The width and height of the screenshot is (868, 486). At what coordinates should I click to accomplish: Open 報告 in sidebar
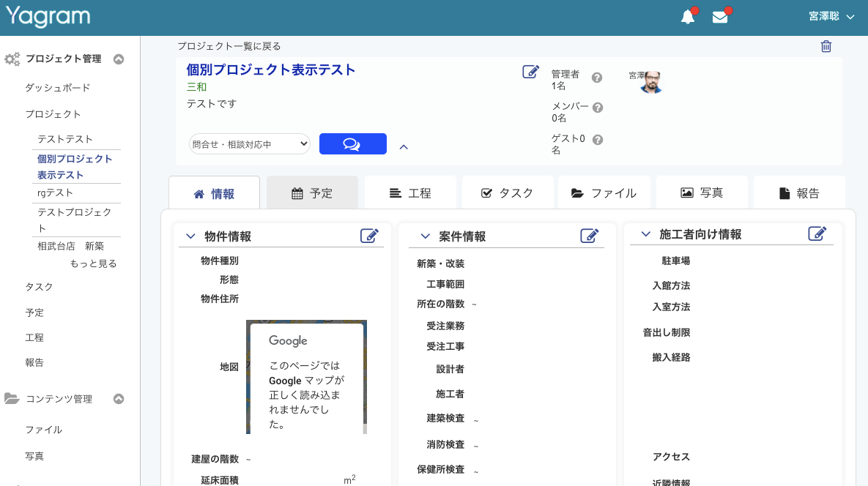tap(34, 362)
